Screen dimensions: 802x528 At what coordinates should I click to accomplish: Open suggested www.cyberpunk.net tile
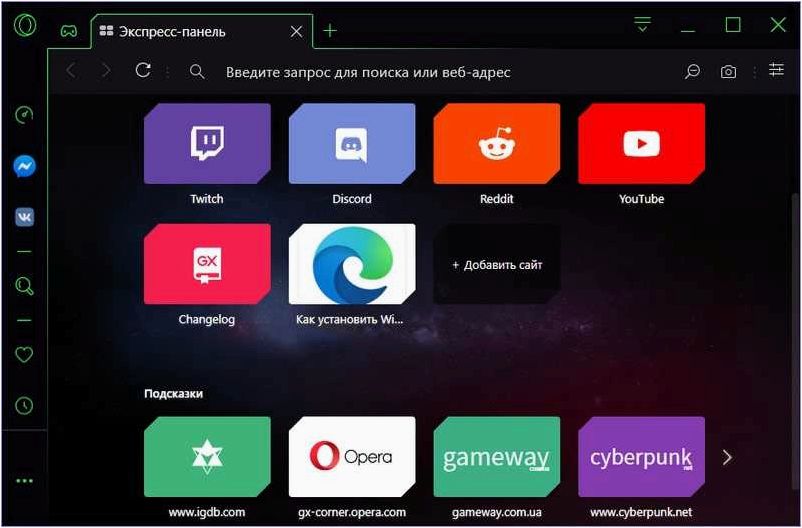click(641, 457)
